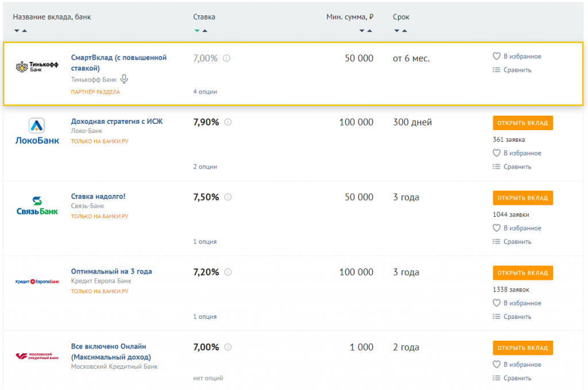
Task: Click Кредит Европа Банк logo
Action: (37, 282)
